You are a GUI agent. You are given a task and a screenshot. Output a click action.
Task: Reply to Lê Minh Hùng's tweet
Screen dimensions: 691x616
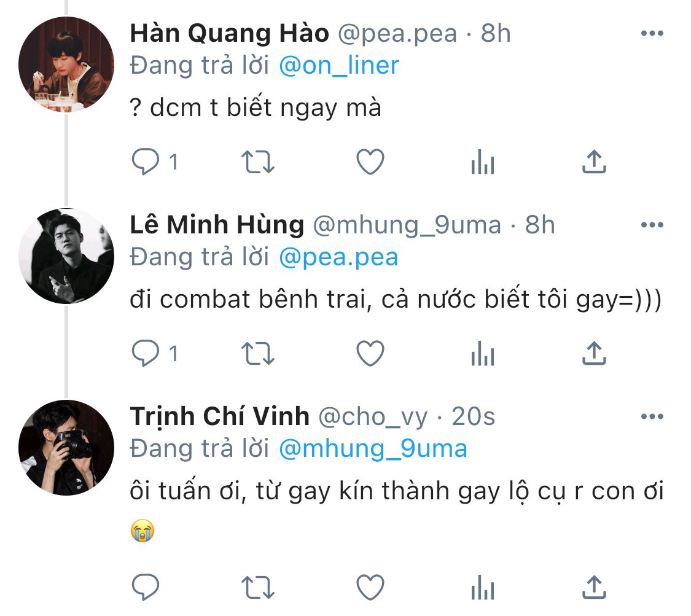click(x=146, y=354)
